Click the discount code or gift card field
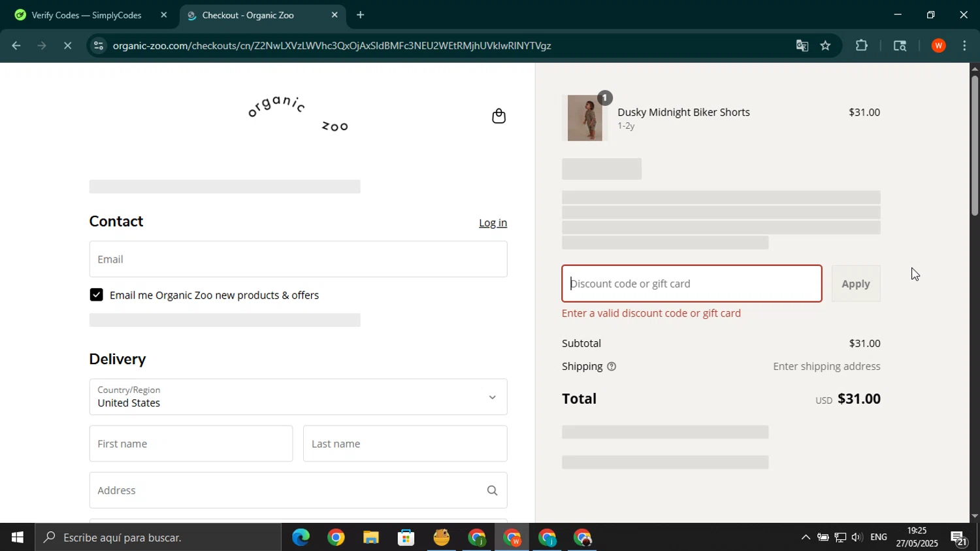Screen dimensions: 980x551 pos(692,284)
